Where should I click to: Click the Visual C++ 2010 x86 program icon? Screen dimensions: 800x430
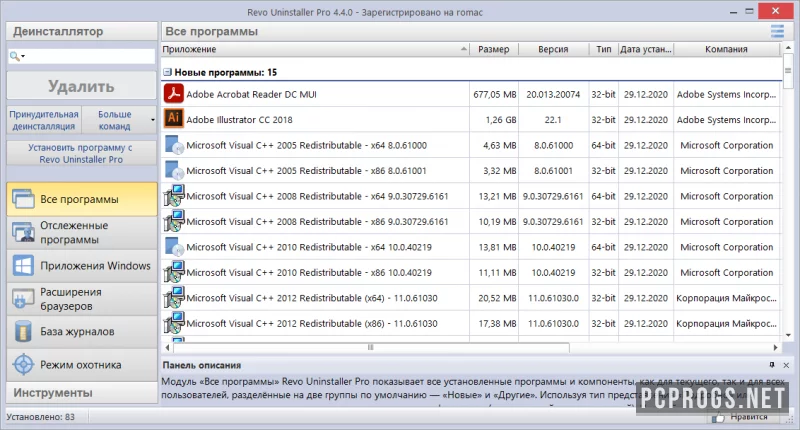pos(174,272)
